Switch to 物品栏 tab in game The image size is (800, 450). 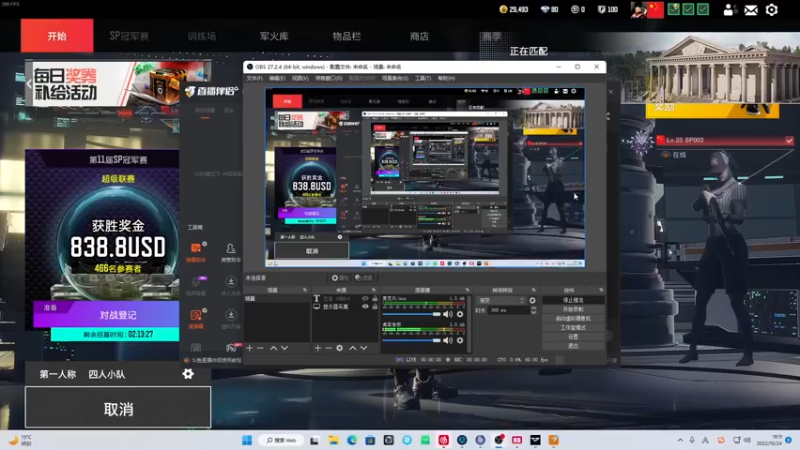pyautogui.click(x=346, y=36)
